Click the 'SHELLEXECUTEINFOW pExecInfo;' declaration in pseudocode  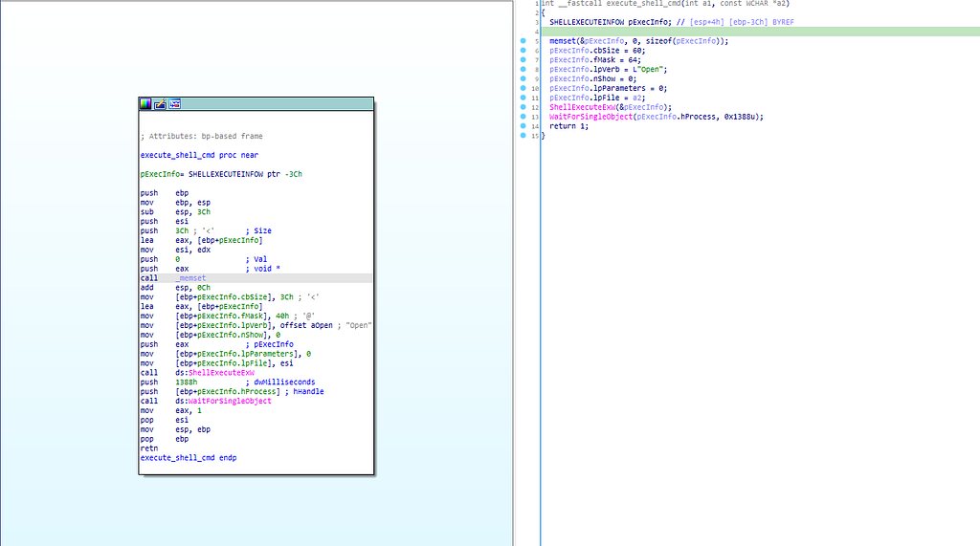611,22
